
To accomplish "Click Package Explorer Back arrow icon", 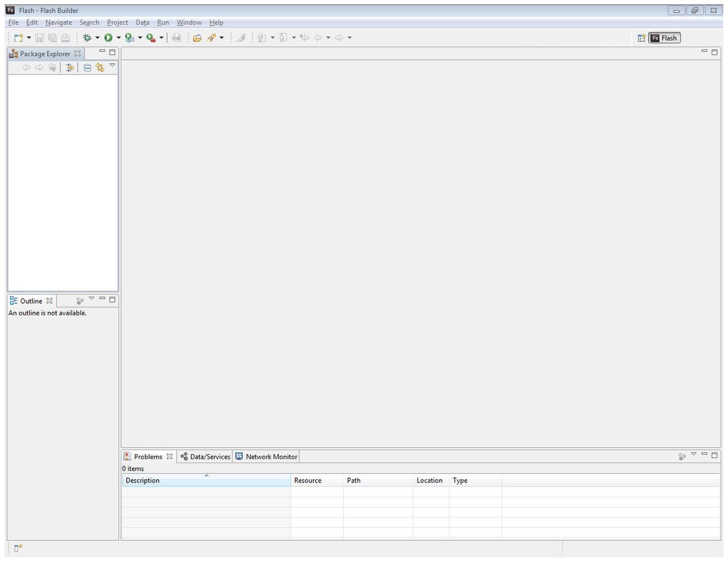I will coord(26,67).
